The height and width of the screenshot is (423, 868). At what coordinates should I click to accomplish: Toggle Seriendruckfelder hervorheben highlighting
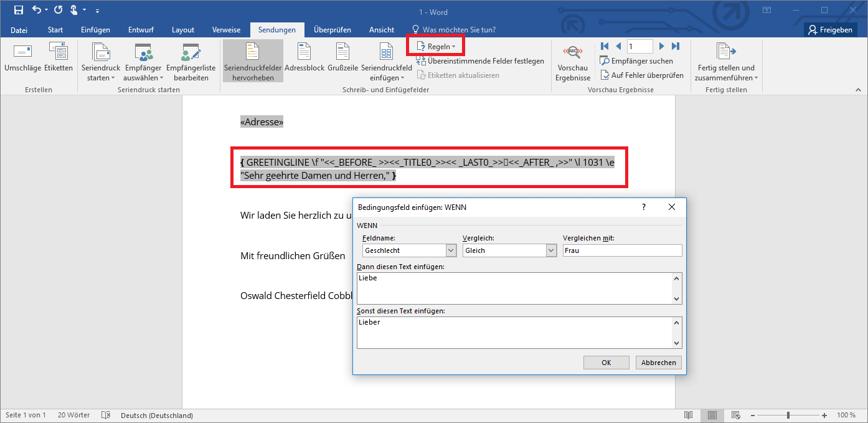253,61
